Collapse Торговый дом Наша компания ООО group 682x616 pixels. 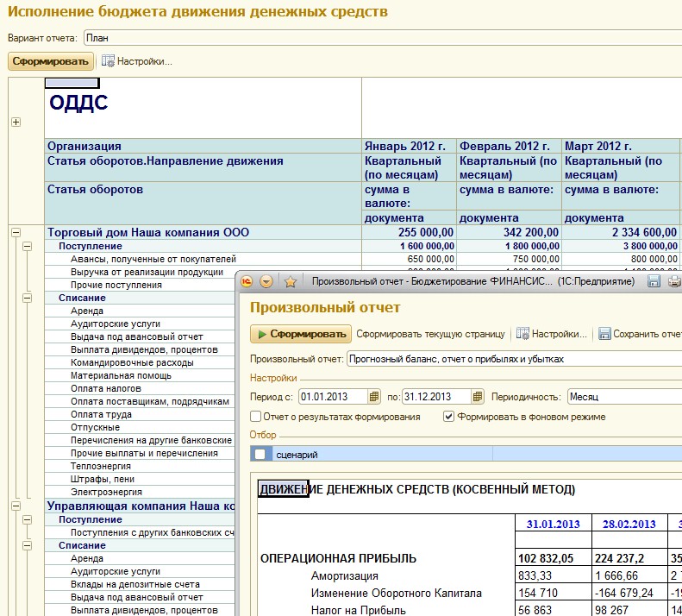pyautogui.click(x=16, y=232)
